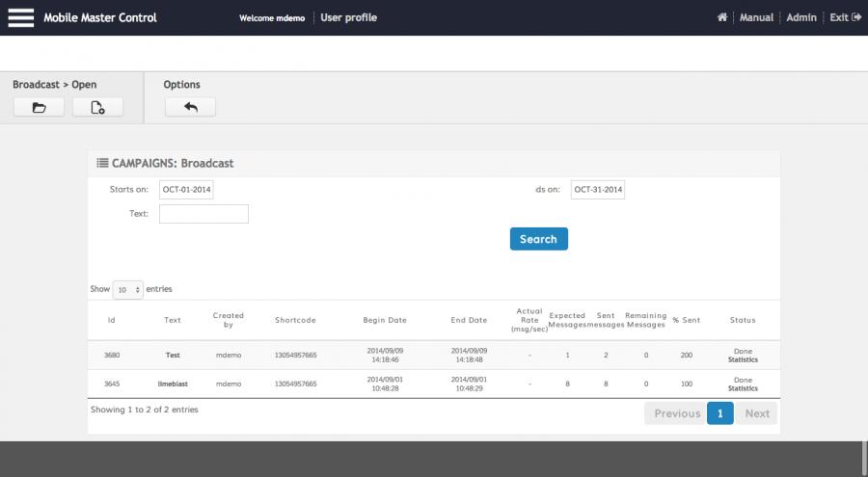Click the open folder broadcast icon
Viewport: 868px width, 477px height.
click(40, 107)
